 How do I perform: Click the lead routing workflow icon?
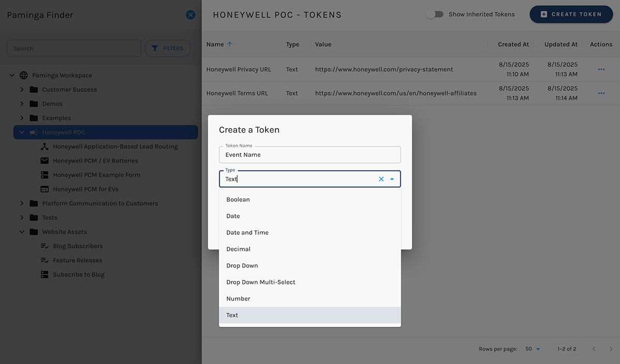44,147
